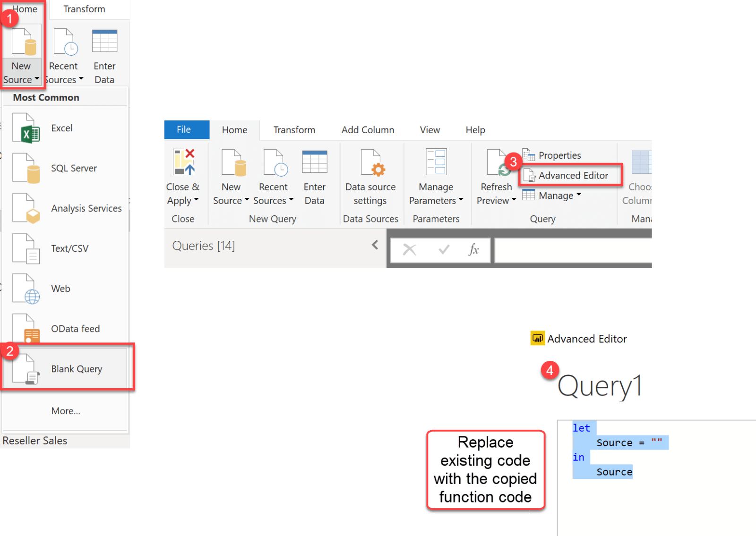Open the Advanced Editor
This screenshot has width=756, height=536.
click(x=571, y=176)
